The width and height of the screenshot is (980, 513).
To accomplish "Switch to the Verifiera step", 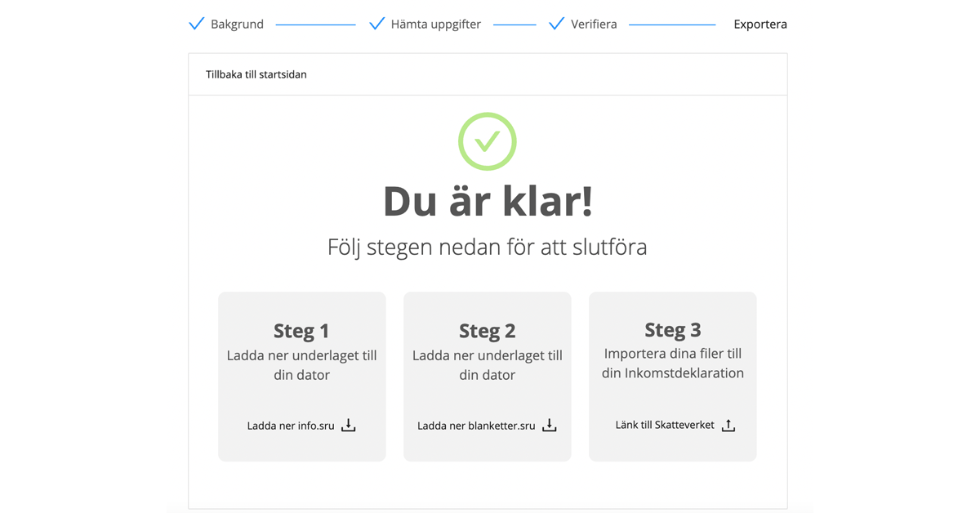I will tap(594, 25).
